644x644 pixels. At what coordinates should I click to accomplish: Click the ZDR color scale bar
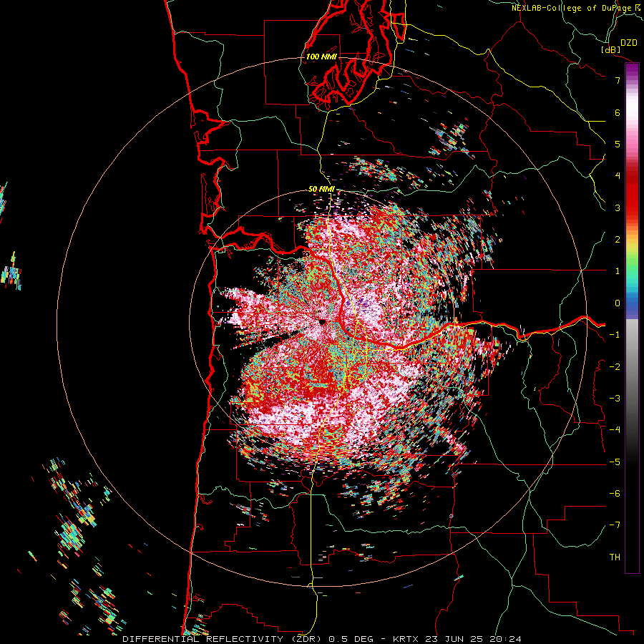point(632,318)
